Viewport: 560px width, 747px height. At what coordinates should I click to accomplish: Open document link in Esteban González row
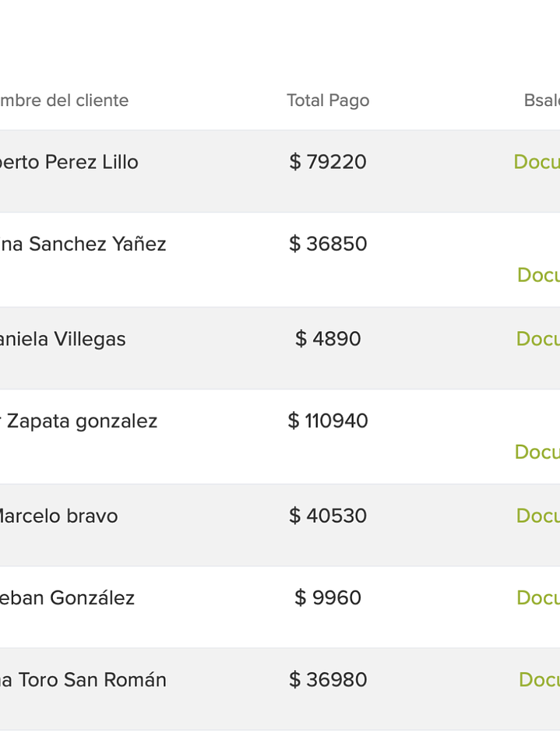tap(538, 597)
